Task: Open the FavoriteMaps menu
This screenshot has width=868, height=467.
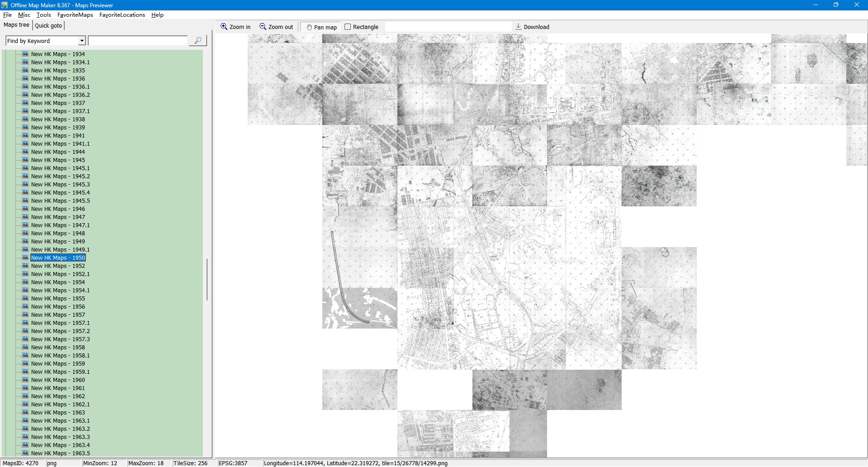Action: tap(75, 15)
